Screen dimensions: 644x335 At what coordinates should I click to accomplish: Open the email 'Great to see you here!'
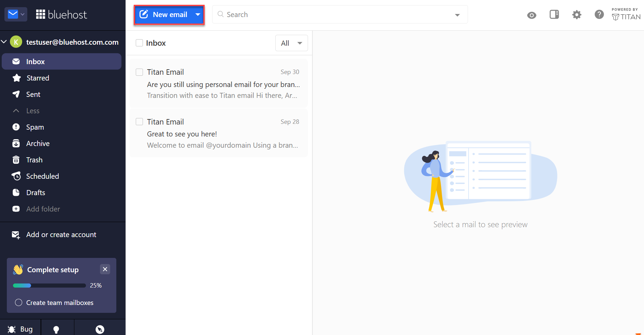click(219, 133)
